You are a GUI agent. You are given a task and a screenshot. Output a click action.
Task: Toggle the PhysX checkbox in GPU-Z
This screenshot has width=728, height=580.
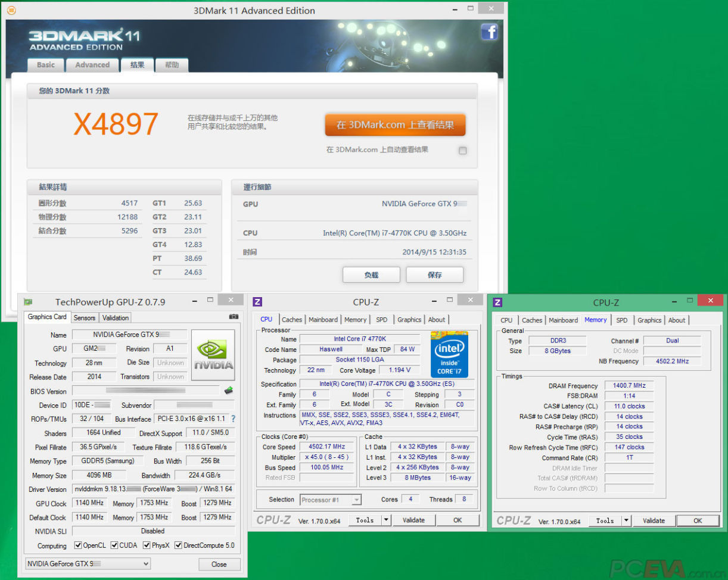click(147, 545)
